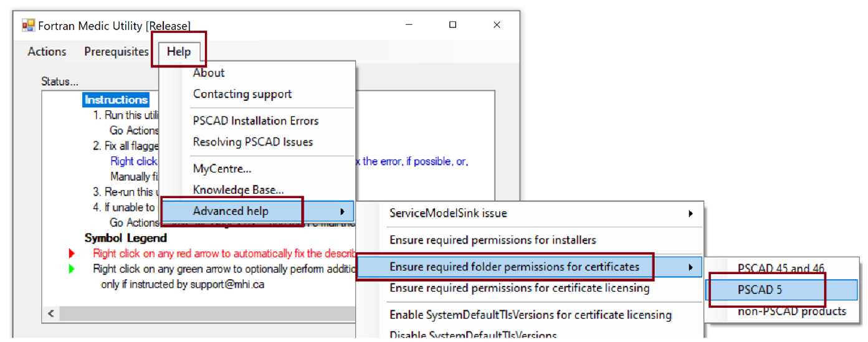Minimize the Fortran Medic Utility window
Screen dimensions: 868x342
click(408, 25)
